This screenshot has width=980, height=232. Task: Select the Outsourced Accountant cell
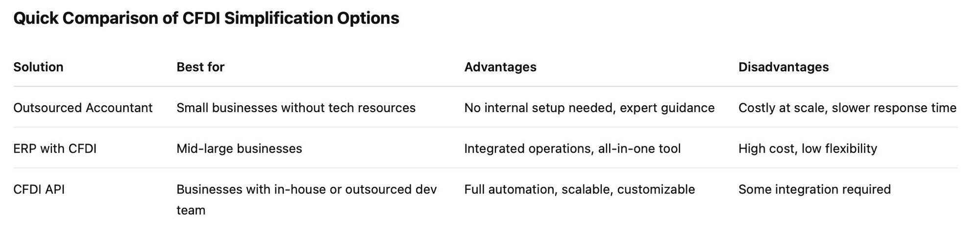click(x=83, y=108)
